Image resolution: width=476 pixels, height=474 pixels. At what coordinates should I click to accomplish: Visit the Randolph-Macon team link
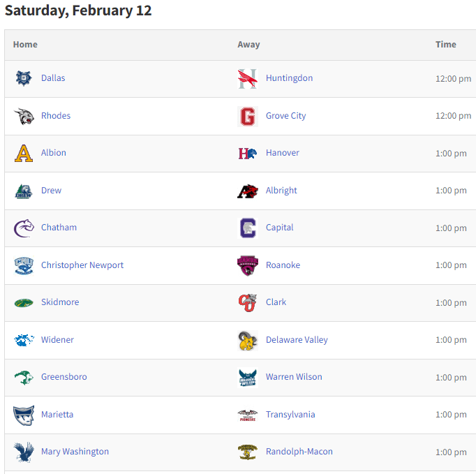(299, 452)
